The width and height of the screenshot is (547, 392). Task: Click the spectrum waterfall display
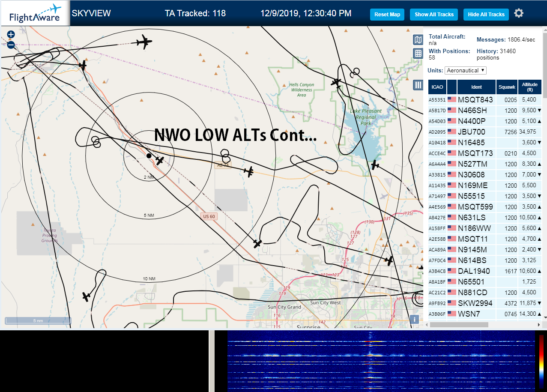click(x=381, y=361)
